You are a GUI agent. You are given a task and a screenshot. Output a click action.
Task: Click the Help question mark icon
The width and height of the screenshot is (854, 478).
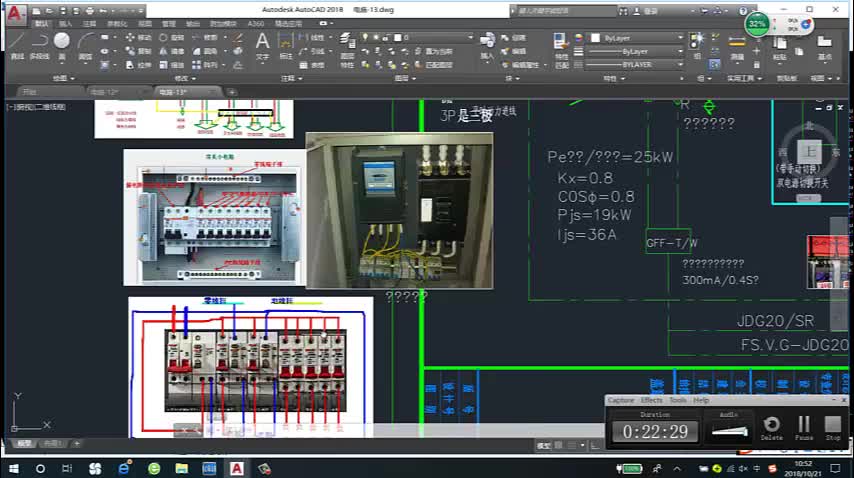pyautogui.click(x=743, y=10)
